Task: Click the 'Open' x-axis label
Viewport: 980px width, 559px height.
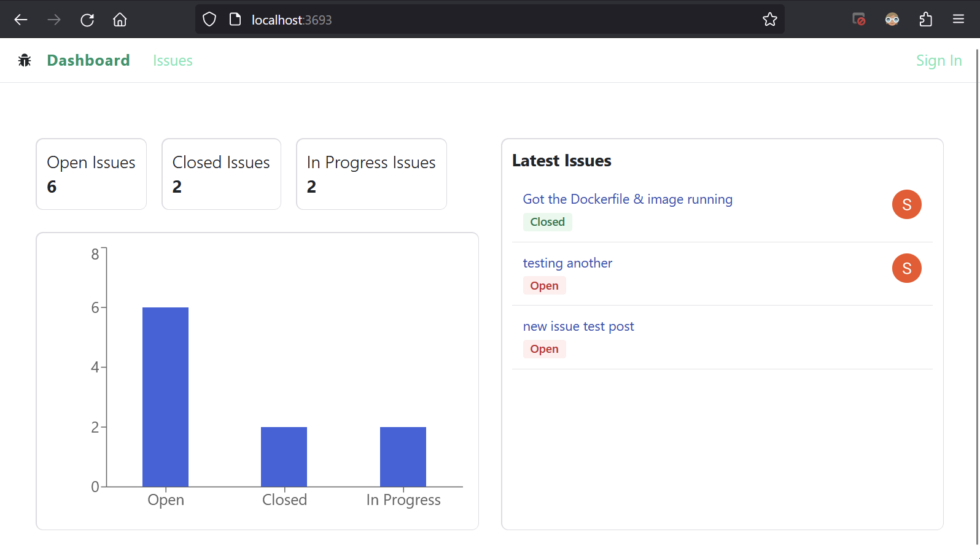Action: pos(166,500)
